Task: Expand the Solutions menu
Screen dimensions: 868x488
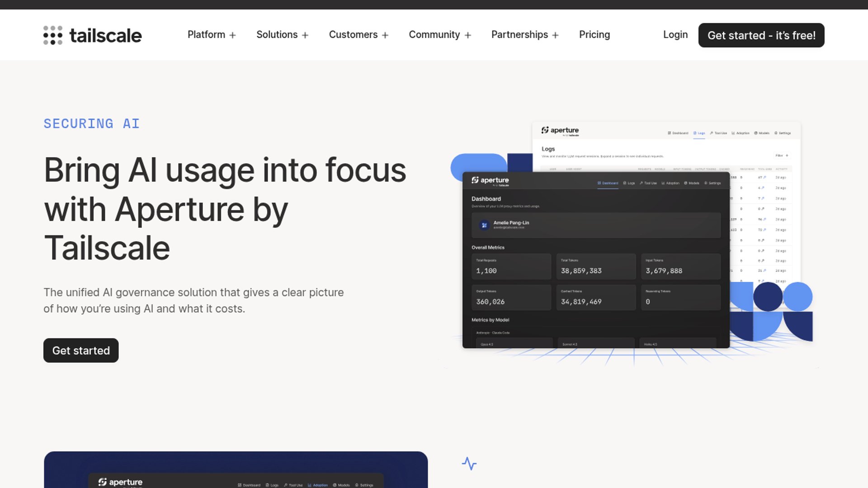Action: point(282,35)
